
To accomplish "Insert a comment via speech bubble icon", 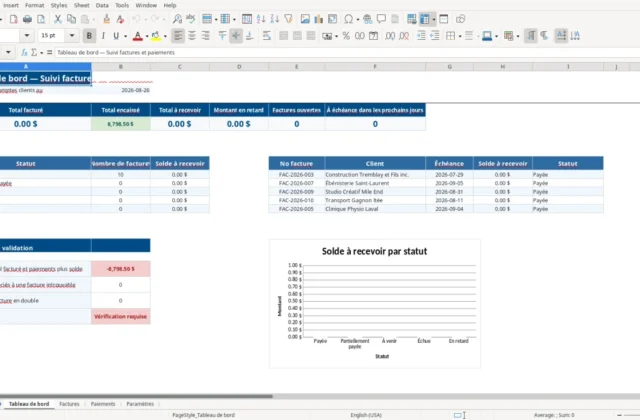I will click(x=381, y=19).
